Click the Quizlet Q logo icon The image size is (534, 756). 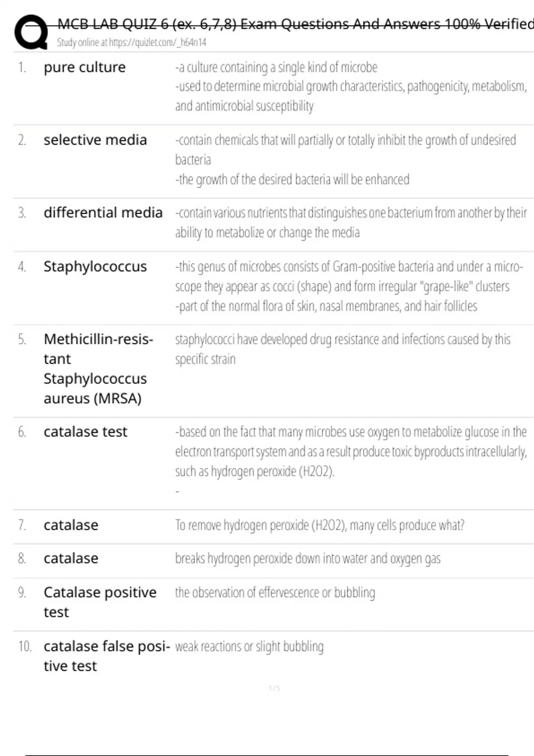tap(31, 32)
